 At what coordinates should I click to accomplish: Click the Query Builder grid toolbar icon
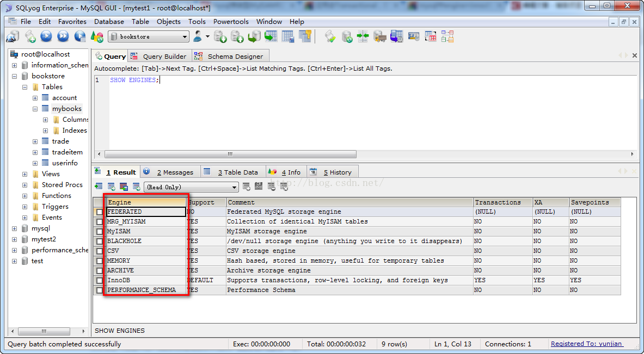coord(431,36)
